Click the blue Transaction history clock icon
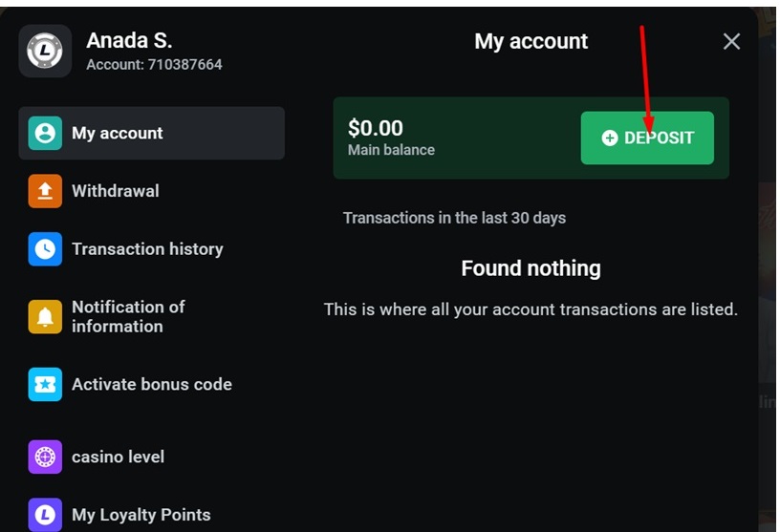 pyautogui.click(x=45, y=249)
